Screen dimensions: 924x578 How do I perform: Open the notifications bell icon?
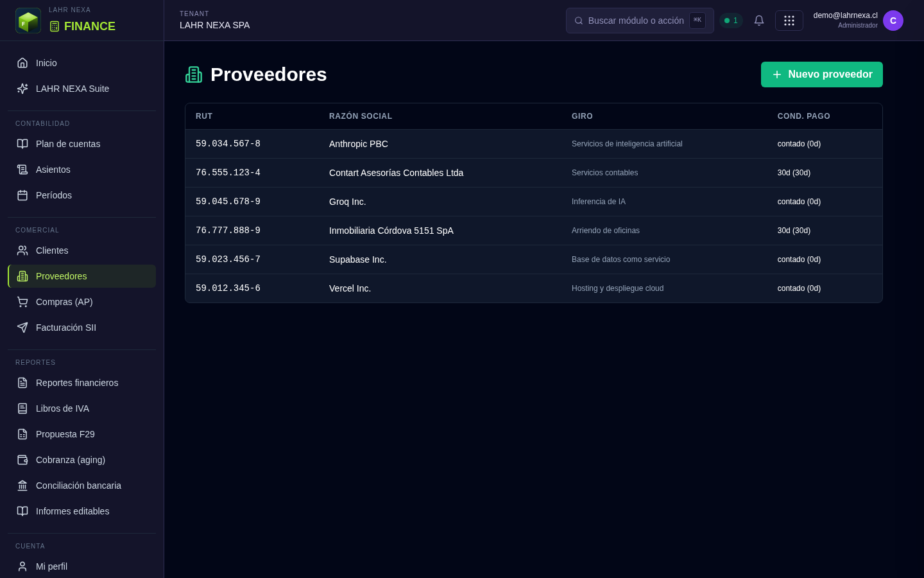tap(759, 21)
